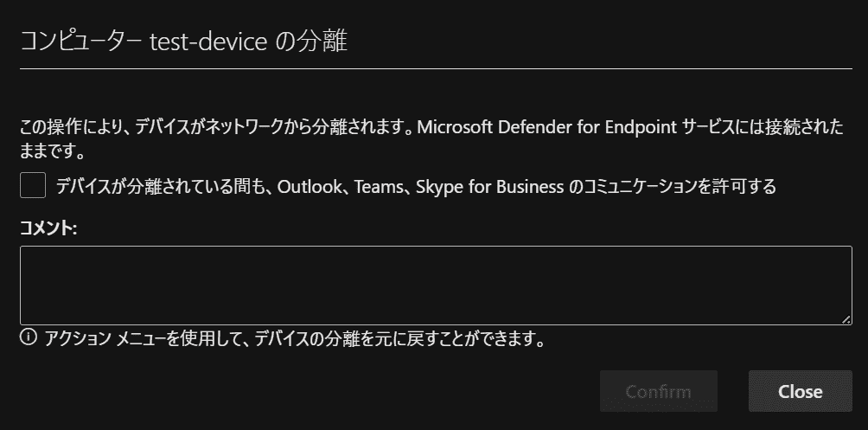Click the checkbox label about allowing communication

pyautogui.click(x=415, y=186)
